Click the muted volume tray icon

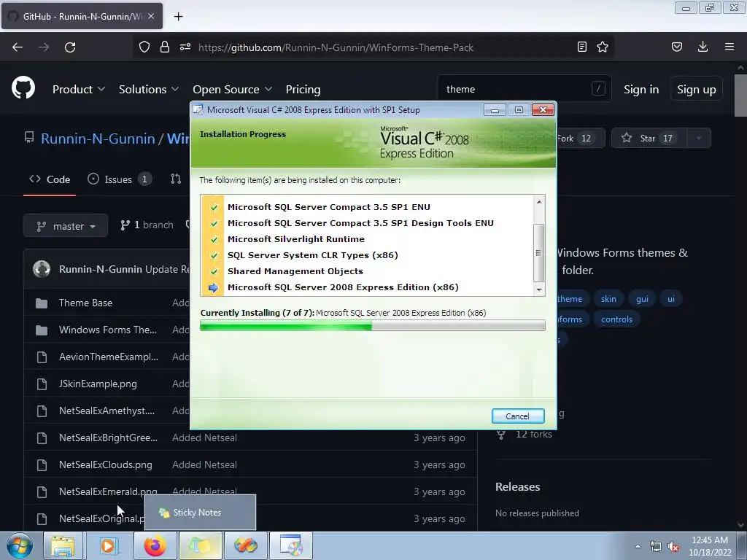[x=673, y=547]
